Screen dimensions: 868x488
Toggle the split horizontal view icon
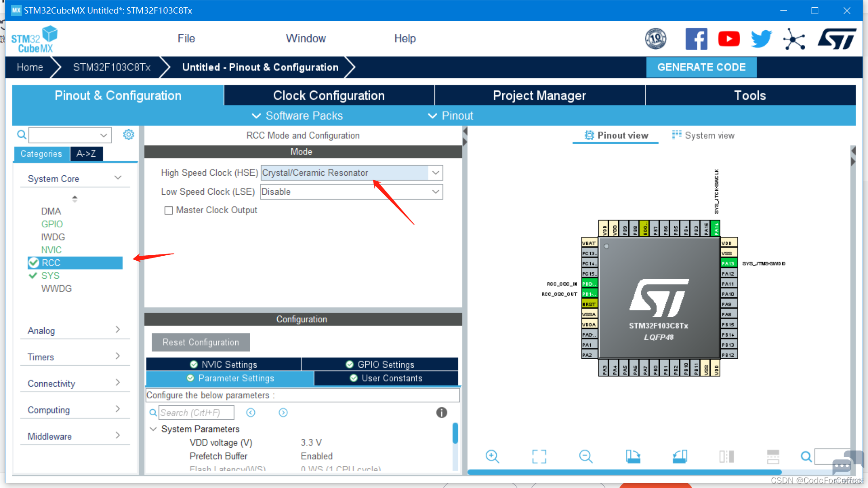point(727,456)
